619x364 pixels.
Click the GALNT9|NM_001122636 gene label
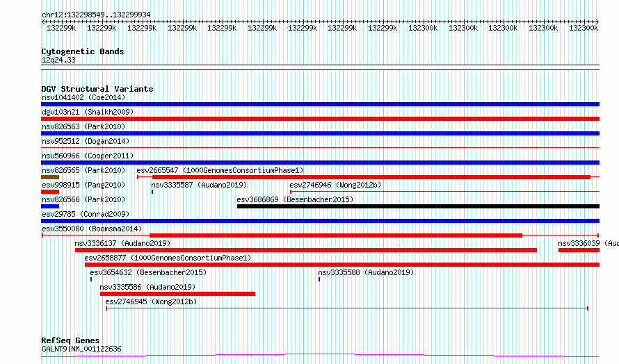pyautogui.click(x=81, y=349)
